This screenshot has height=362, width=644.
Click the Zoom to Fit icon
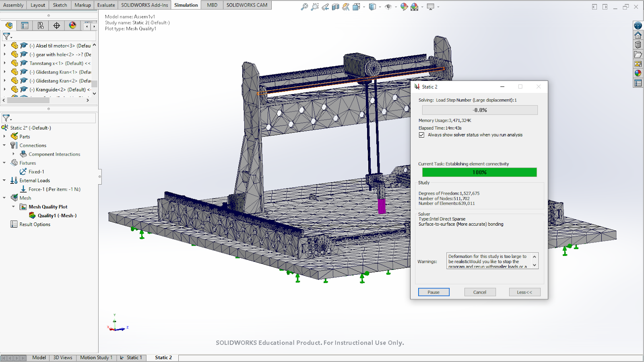[x=304, y=7]
